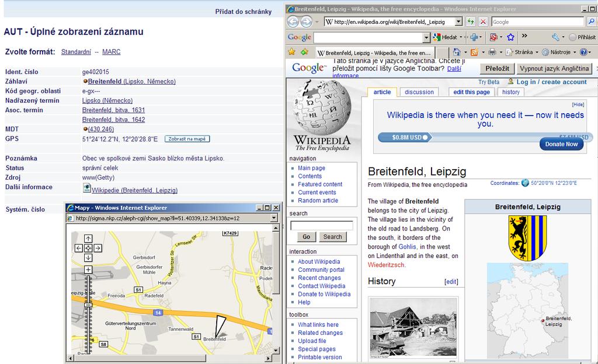
Task: Click the Wikipedia search input field
Action: (x=322, y=225)
